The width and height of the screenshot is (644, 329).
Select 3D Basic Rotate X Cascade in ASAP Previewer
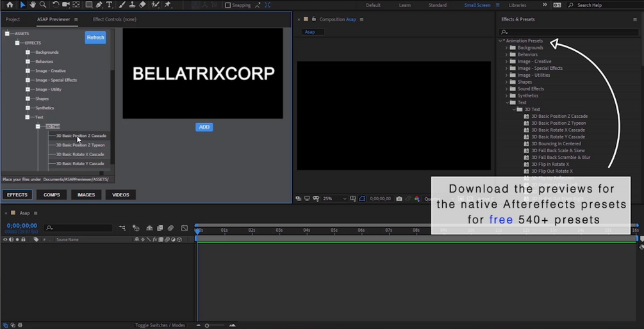tap(80, 154)
